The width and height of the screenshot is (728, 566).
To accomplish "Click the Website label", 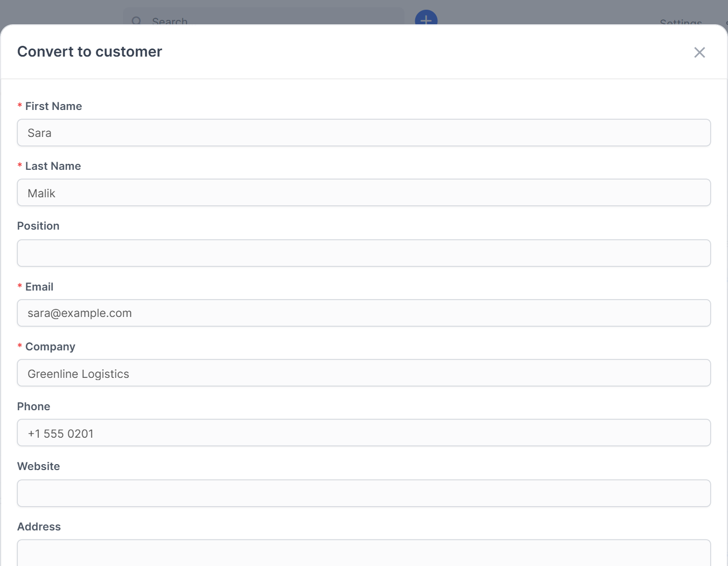I will [x=38, y=466].
